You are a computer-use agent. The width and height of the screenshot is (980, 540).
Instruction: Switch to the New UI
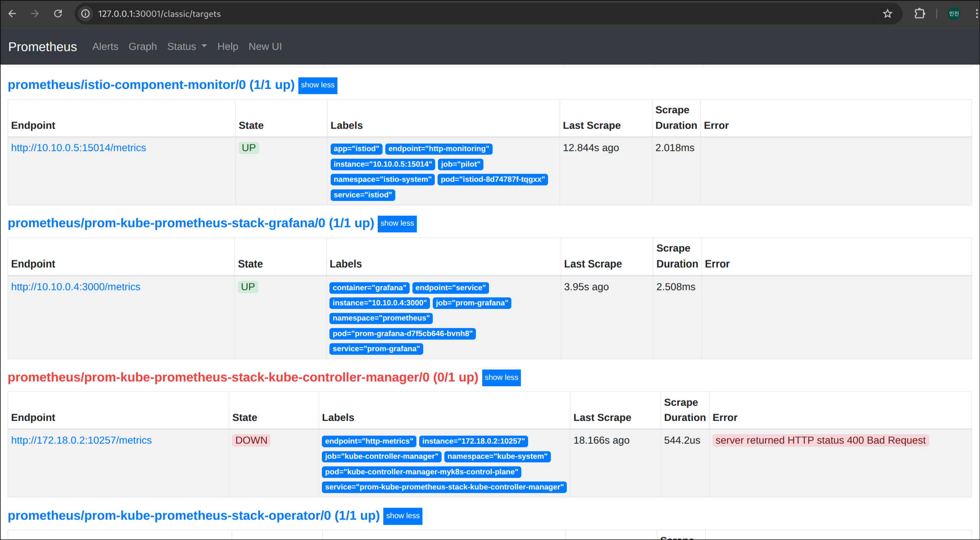[265, 47]
